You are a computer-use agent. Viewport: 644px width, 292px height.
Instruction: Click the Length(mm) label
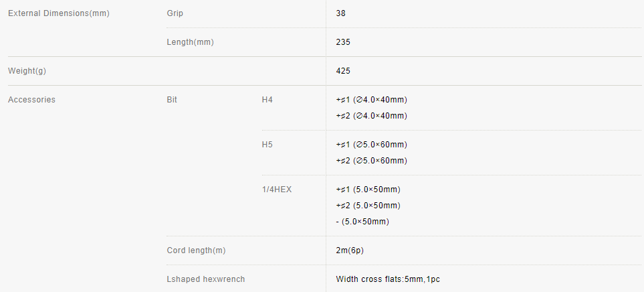190,42
